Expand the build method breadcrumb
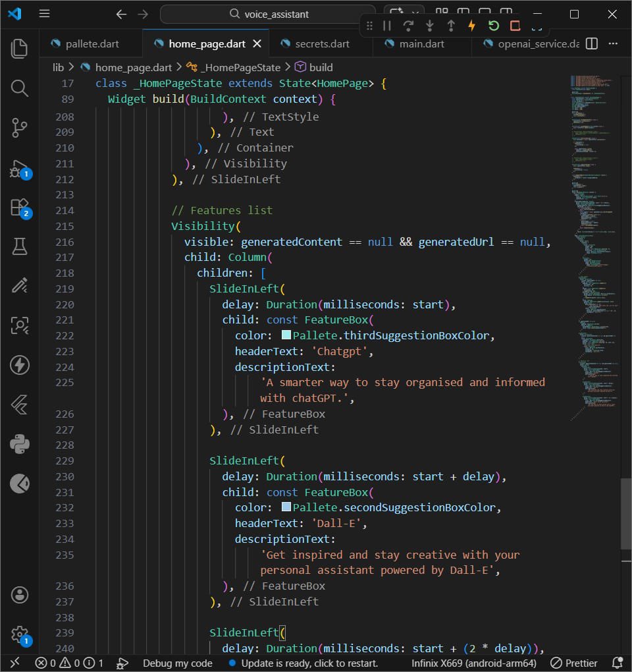632x672 pixels. [x=321, y=67]
